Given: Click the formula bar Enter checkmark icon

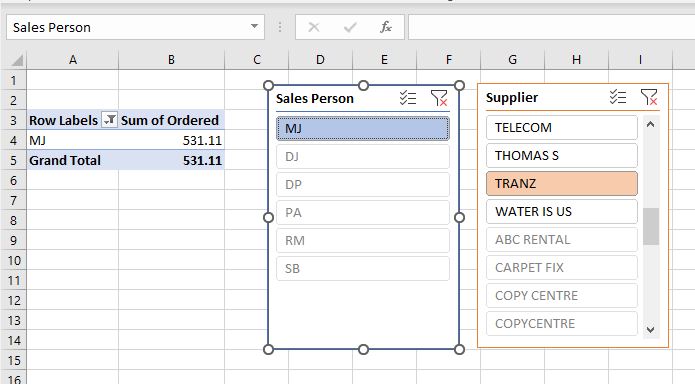Looking at the screenshot, I should pyautogui.click(x=350, y=27).
